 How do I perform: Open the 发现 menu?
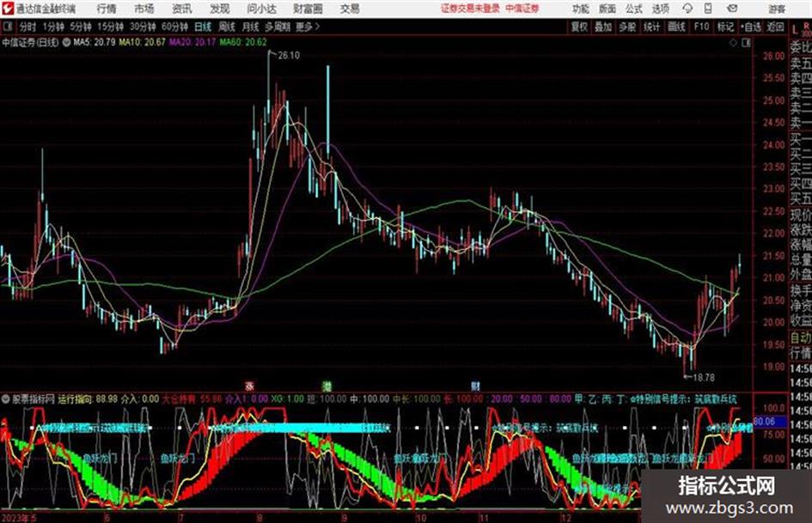220,9
